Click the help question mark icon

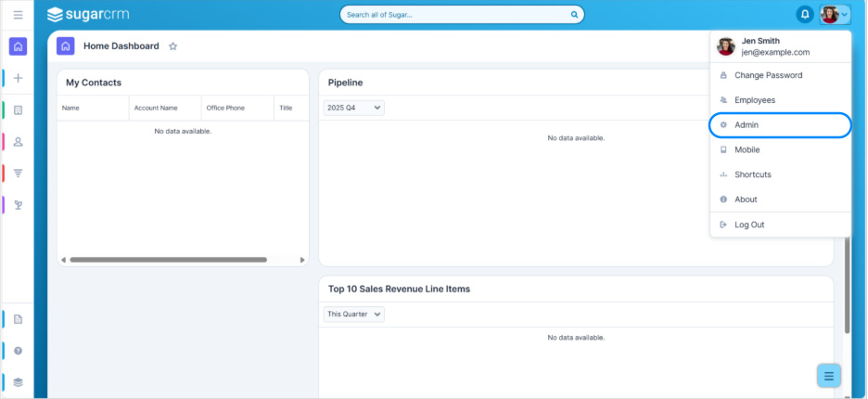click(18, 351)
